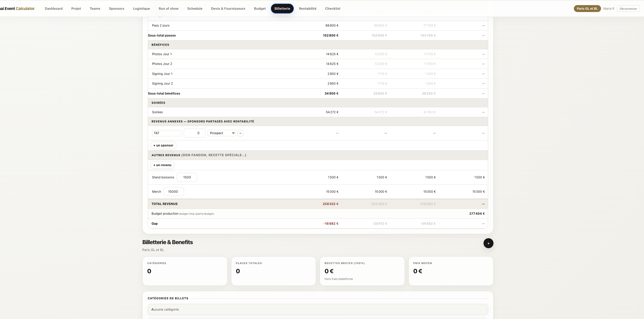Image resolution: width=644 pixels, height=319 pixels.
Task: Select the Gap value -18 882 €
Action: (331, 224)
